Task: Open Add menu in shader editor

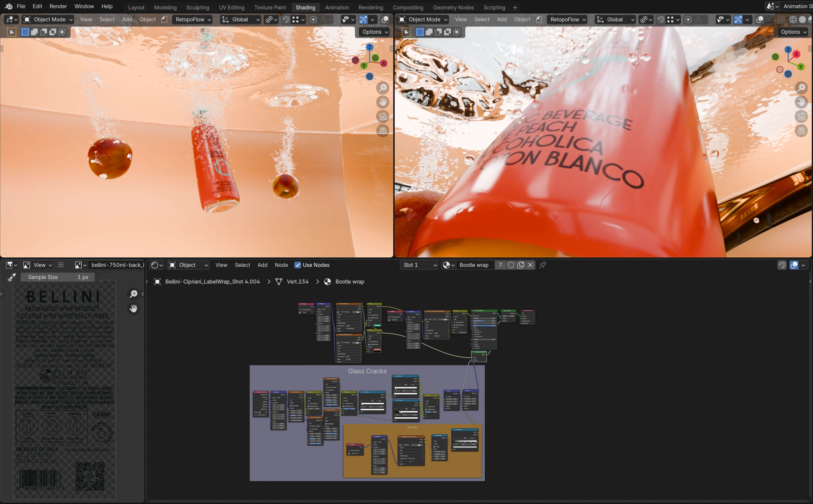Action: (x=262, y=265)
